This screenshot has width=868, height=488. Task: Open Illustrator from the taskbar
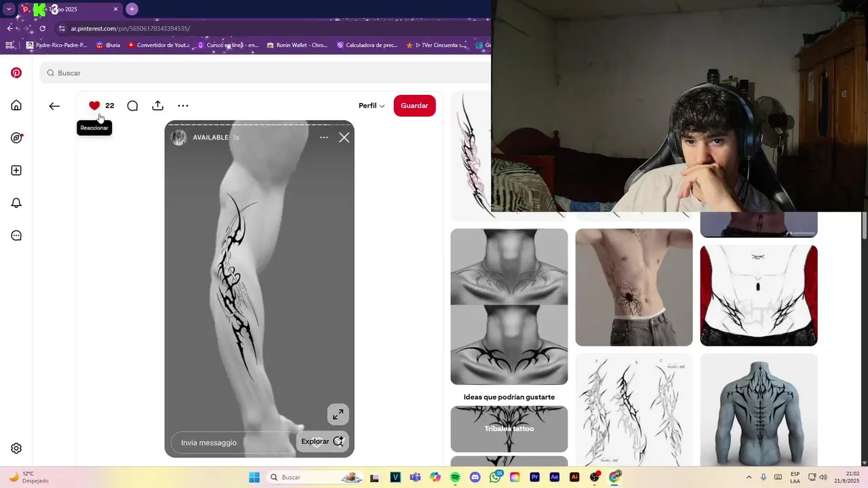click(x=574, y=477)
